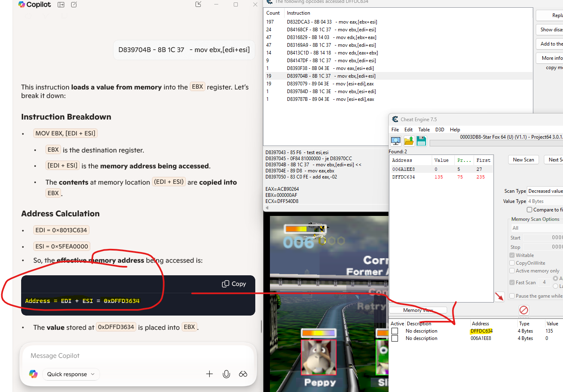Open Cheat Engine Edit menu
563x392 pixels.
[x=409, y=130]
